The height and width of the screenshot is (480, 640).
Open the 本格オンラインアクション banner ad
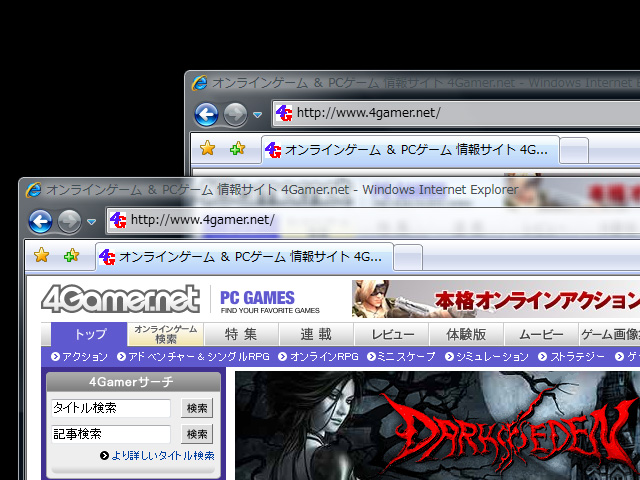[x=496, y=299]
